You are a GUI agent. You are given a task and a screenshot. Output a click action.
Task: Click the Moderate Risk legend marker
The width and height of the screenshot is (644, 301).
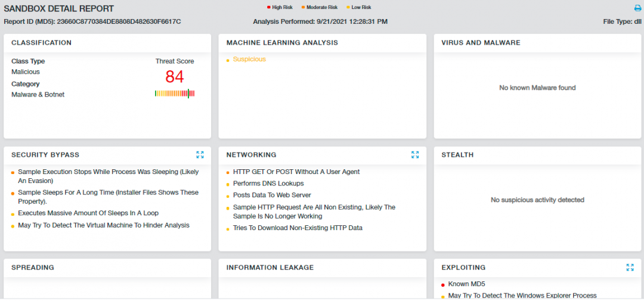tap(303, 8)
